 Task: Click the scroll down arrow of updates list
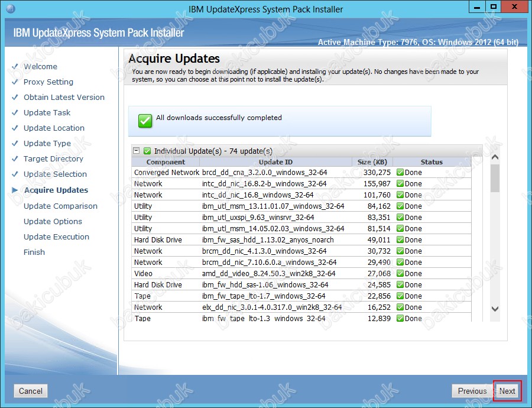(x=495, y=309)
